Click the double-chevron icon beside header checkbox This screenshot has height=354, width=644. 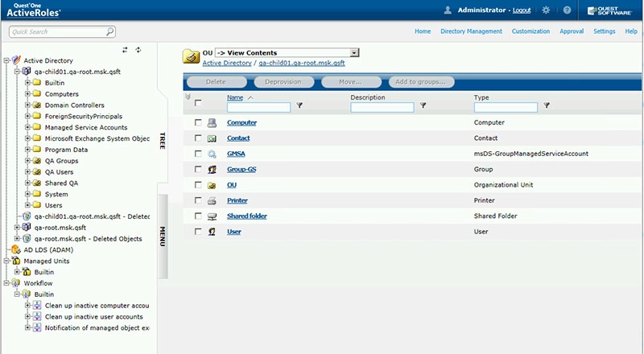188,97
